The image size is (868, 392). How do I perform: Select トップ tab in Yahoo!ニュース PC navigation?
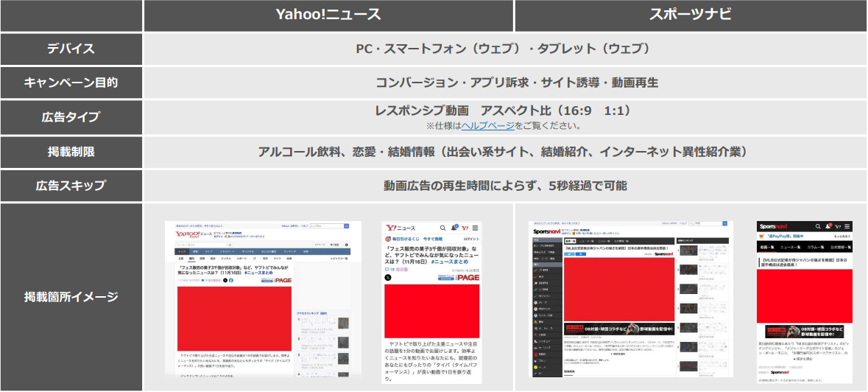click(182, 251)
